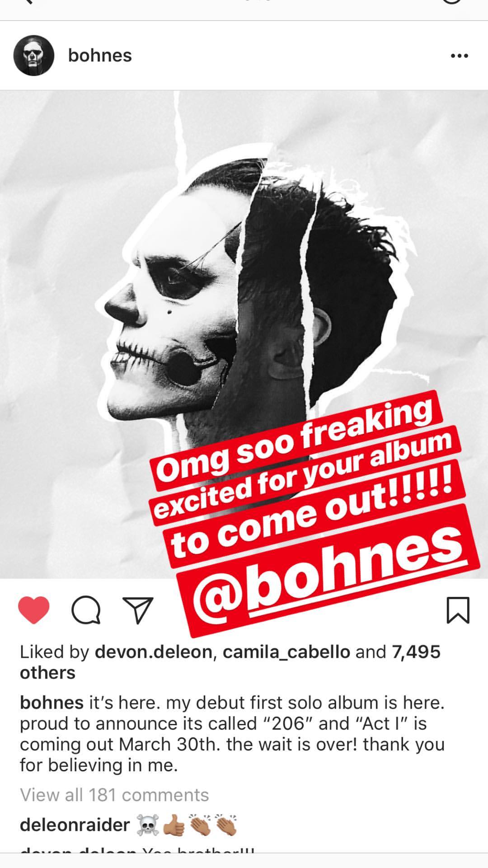This screenshot has height=868, width=488.
Task: Tap the caption text about album "206"
Action: coord(232,734)
